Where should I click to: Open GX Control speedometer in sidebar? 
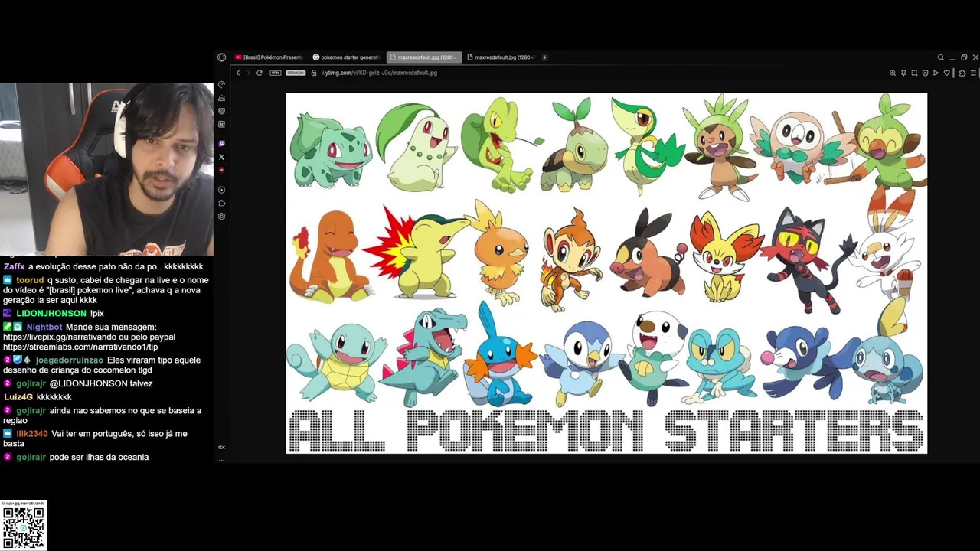point(221,85)
